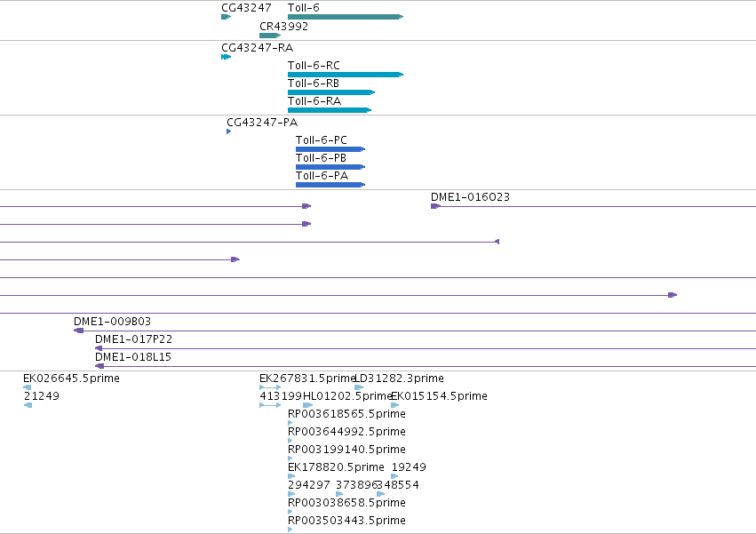Screen dimensions: 756x534
Task: Click the DME1-016O23 clone arrowhead
Action: point(435,206)
